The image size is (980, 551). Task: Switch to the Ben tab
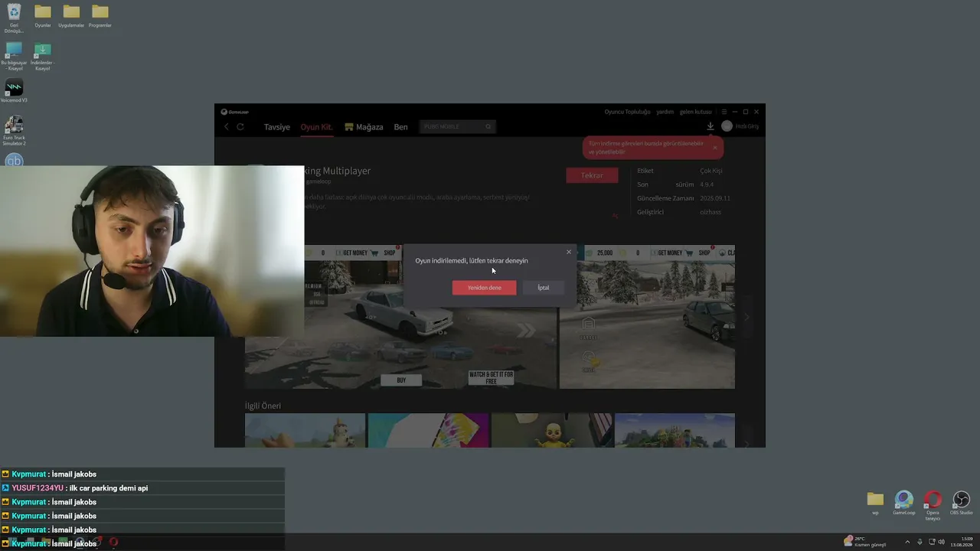coord(400,127)
